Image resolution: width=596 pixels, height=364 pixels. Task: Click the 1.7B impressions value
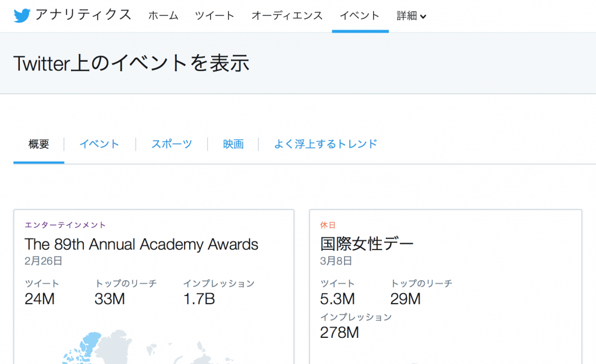[x=199, y=299]
